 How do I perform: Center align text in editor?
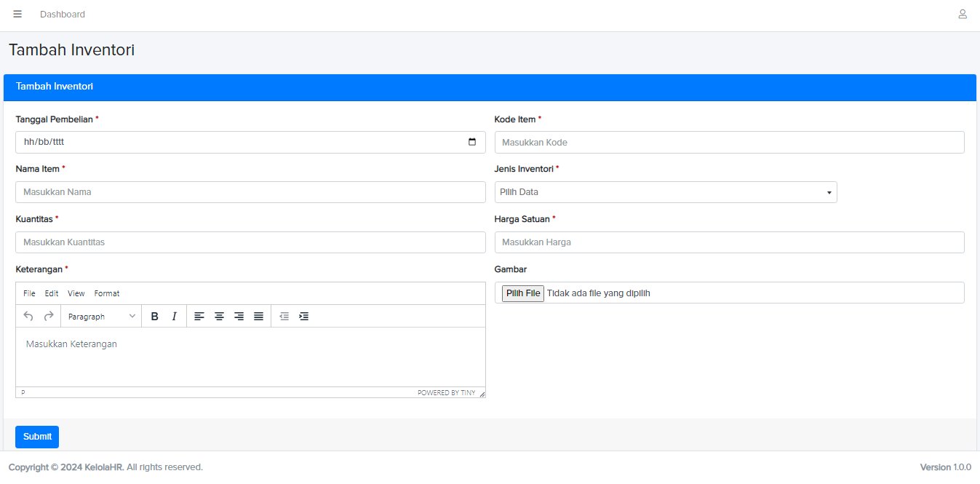pos(219,317)
